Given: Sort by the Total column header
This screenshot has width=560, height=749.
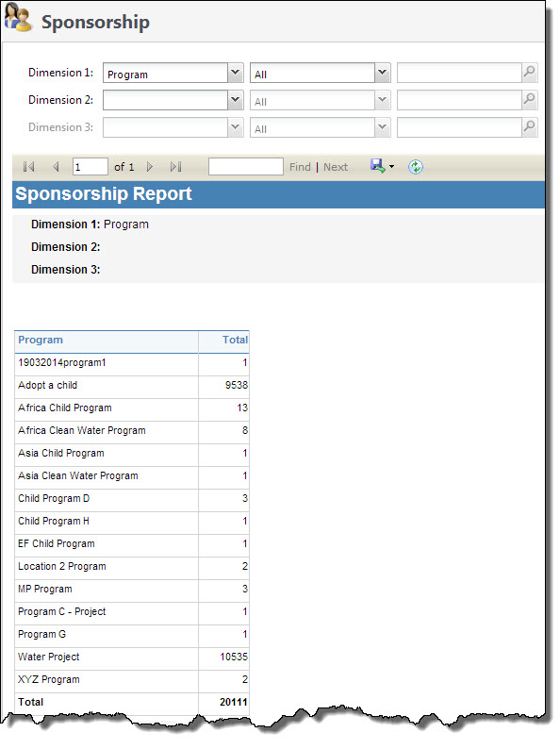Looking at the screenshot, I should [x=235, y=341].
